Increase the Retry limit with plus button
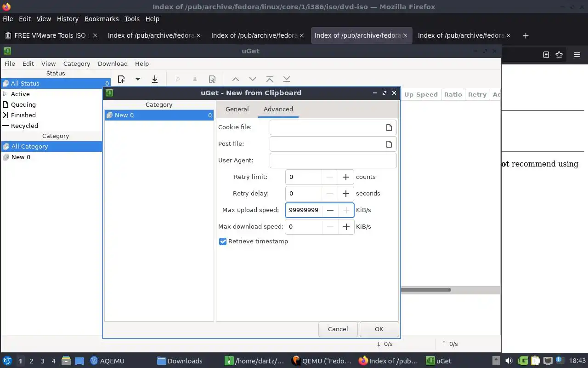 click(346, 177)
